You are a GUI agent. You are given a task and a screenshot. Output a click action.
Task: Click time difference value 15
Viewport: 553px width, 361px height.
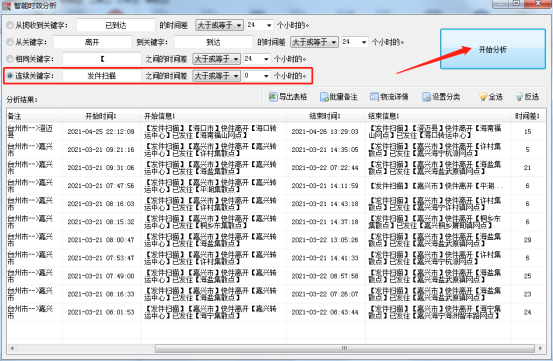[x=527, y=131]
